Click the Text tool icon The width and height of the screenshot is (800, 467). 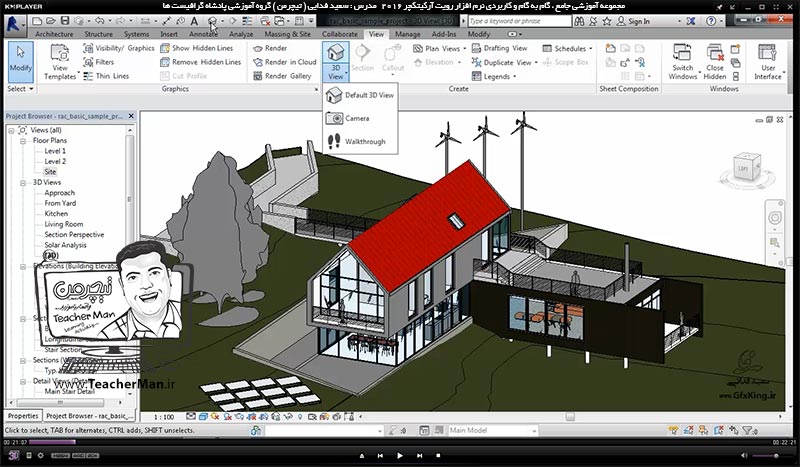tap(194, 21)
